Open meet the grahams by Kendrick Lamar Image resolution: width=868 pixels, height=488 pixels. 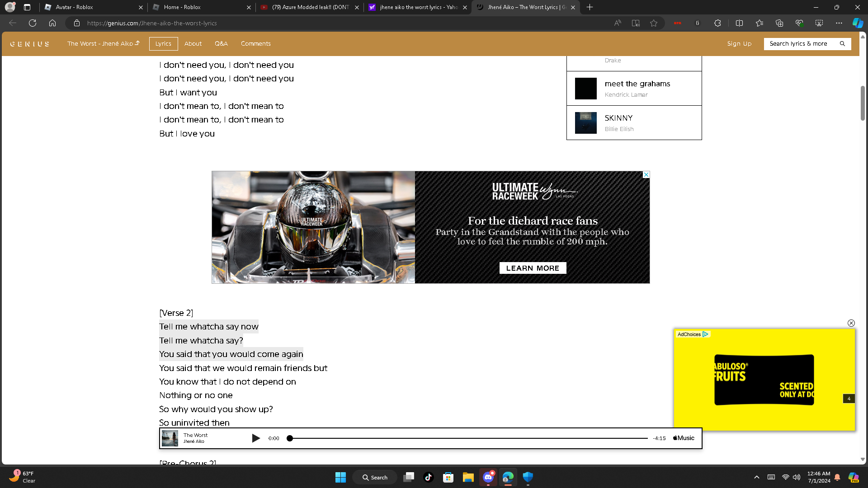[634, 89]
